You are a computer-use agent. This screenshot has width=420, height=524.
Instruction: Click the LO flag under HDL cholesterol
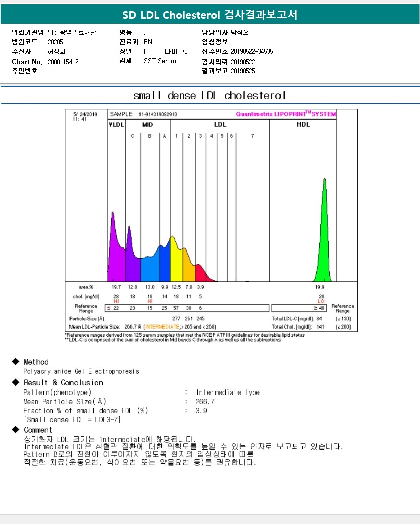[321, 301]
